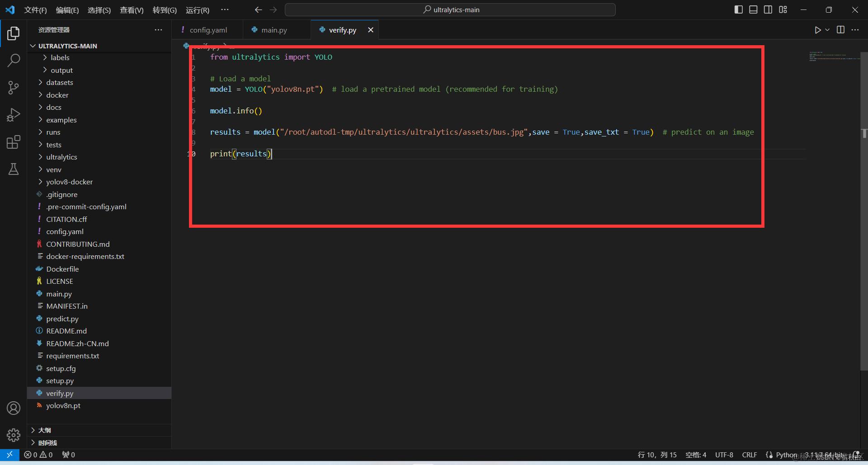Expand the labels folder

tap(99, 58)
